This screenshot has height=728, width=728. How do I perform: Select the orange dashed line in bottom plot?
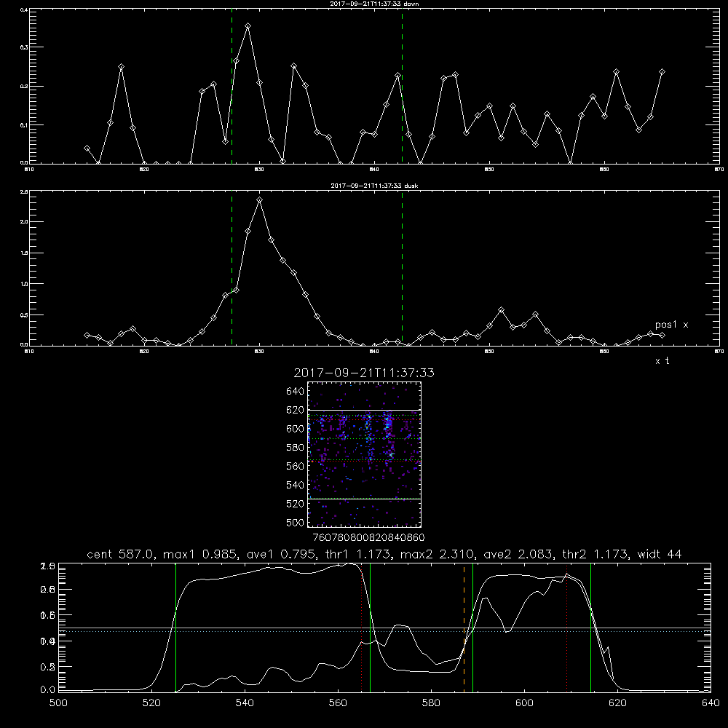pyautogui.click(x=464, y=628)
